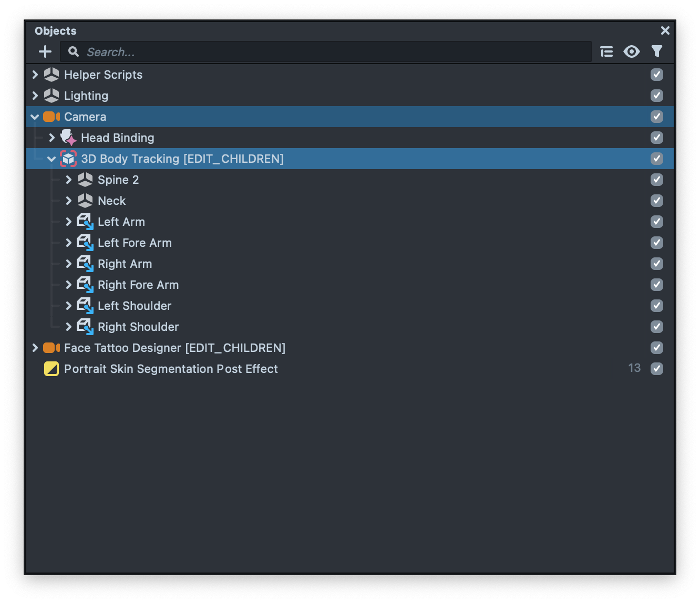
Task: Toggle the Right Shoulder enabled checkbox
Action: 656,327
